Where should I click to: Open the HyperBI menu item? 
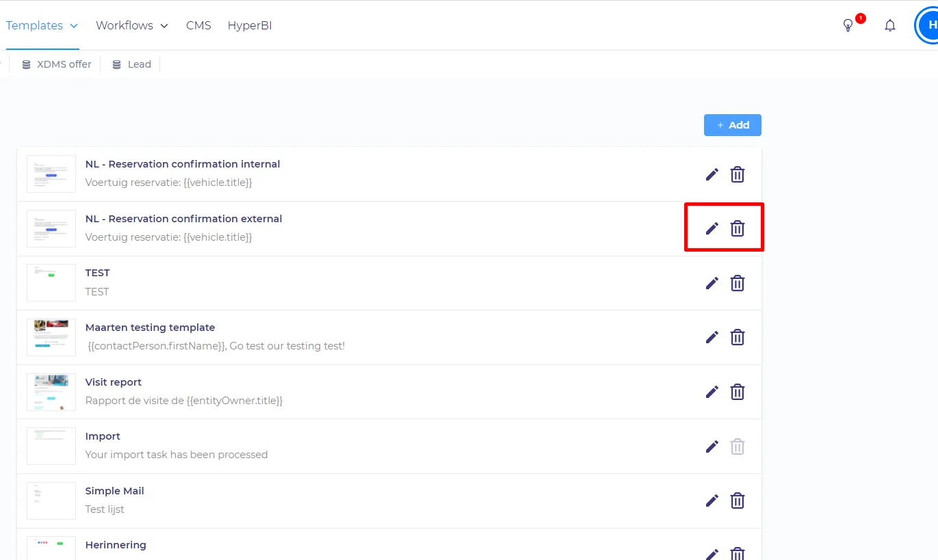pyautogui.click(x=250, y=25)
